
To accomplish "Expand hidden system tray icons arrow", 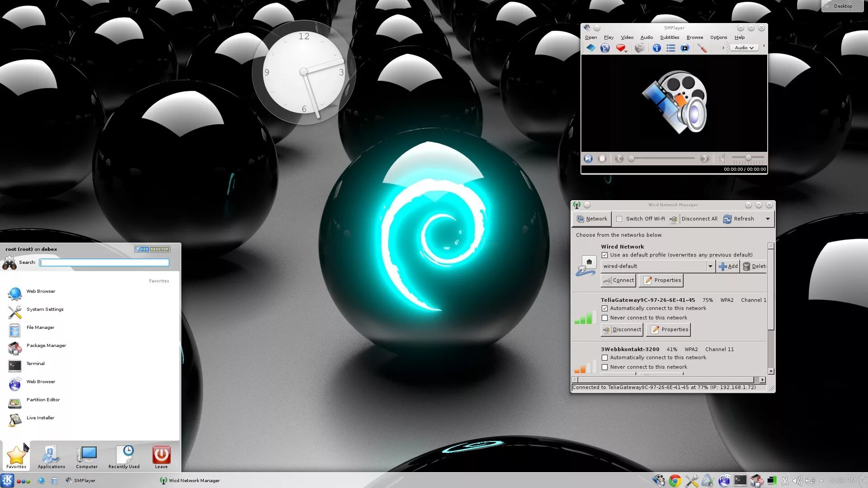I will click(821, 481).
